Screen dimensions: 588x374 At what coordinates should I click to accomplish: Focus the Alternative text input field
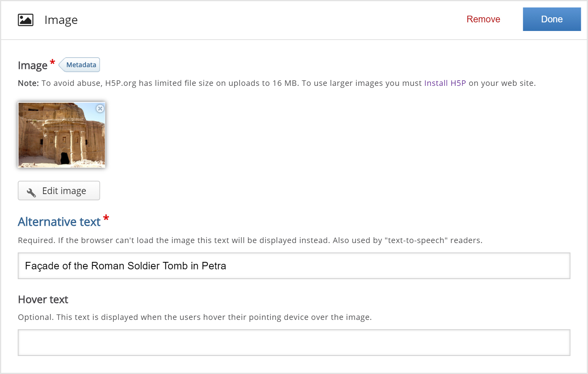tap(294, 266)
